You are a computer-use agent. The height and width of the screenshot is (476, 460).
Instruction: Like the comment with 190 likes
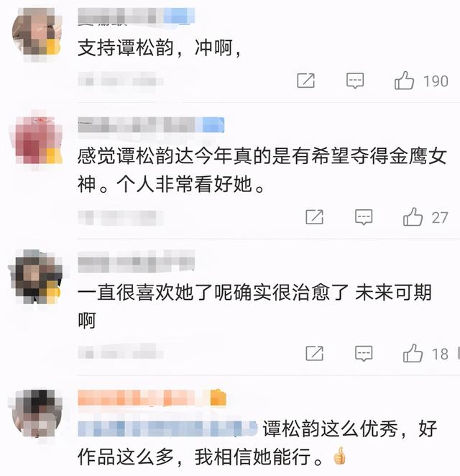(404, 81)
